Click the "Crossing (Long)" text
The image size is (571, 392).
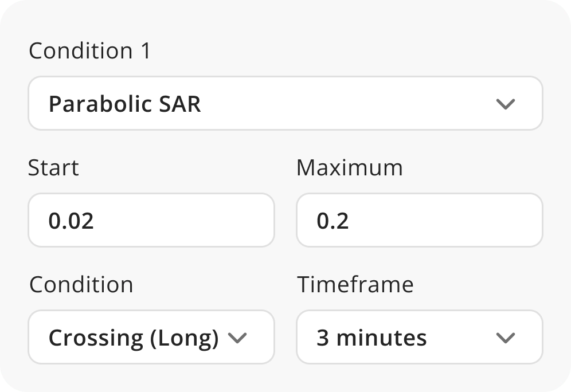[x=134, y=338]
